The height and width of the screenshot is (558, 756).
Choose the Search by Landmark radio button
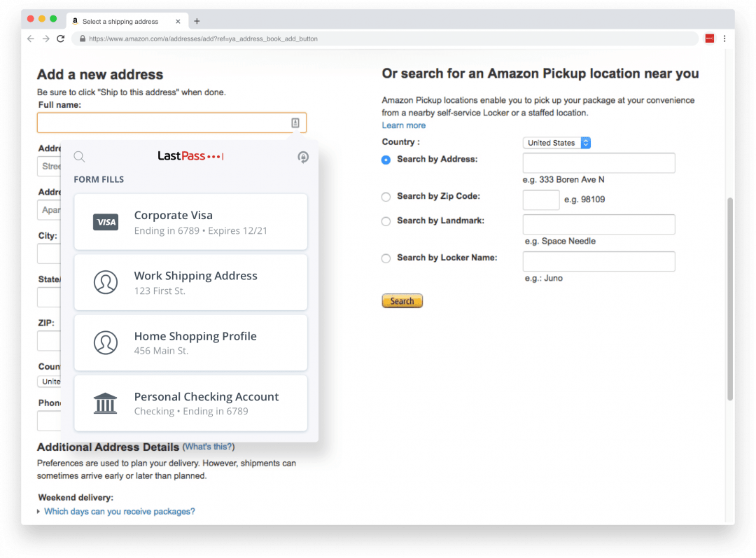pyautogui.click(x=386, y=221)
